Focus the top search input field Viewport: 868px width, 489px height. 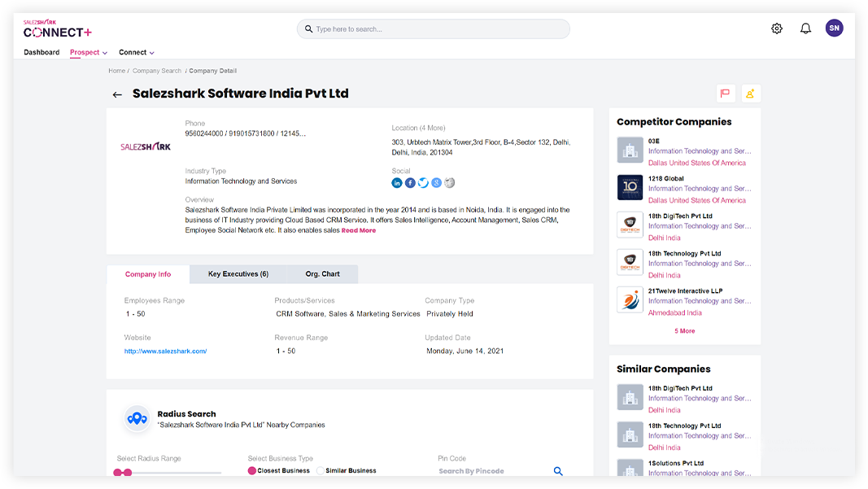434,28
